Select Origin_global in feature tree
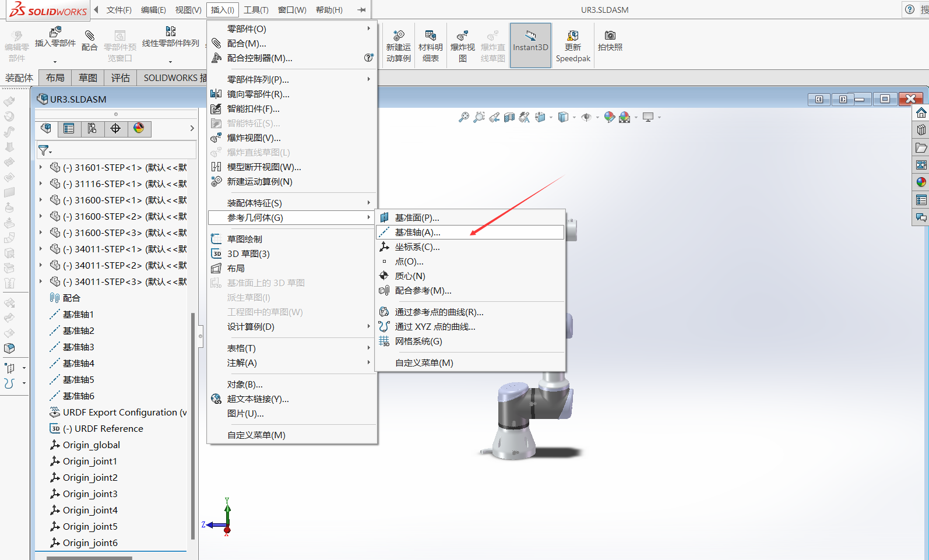Viewport: 929px width, 560px height. 92,445
